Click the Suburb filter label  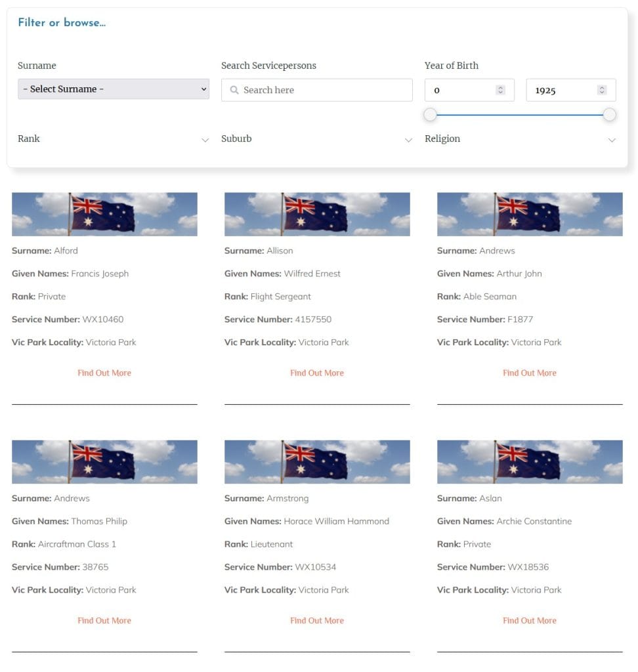236,138
